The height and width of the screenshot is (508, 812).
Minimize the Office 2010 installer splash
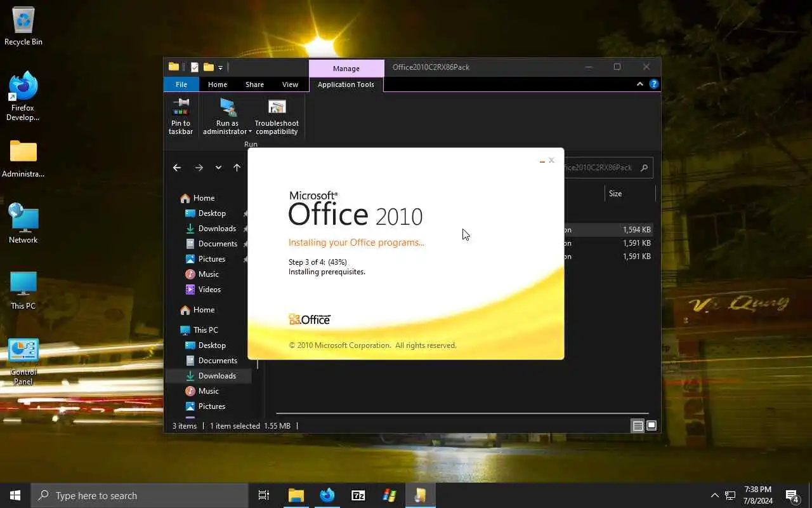542,161
